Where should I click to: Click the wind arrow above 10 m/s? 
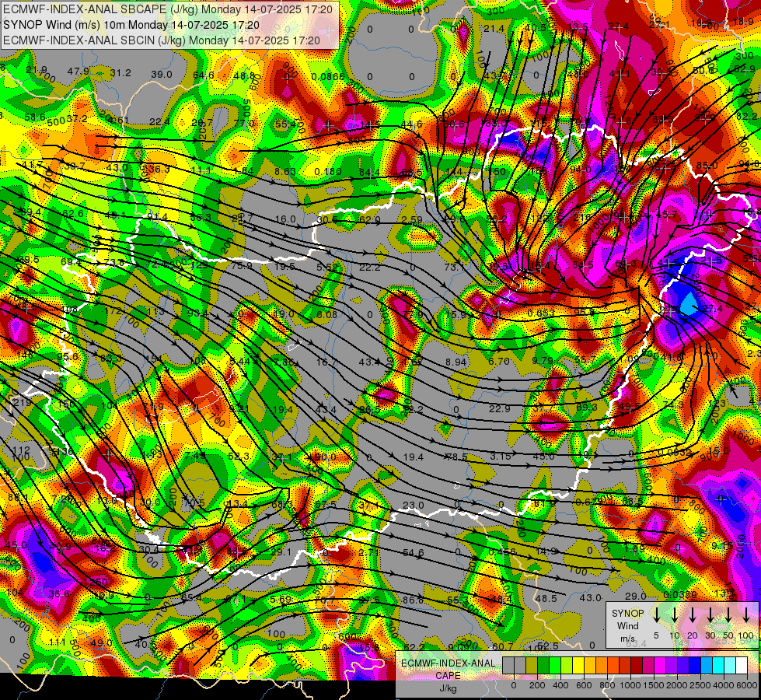tap(675, 615)
